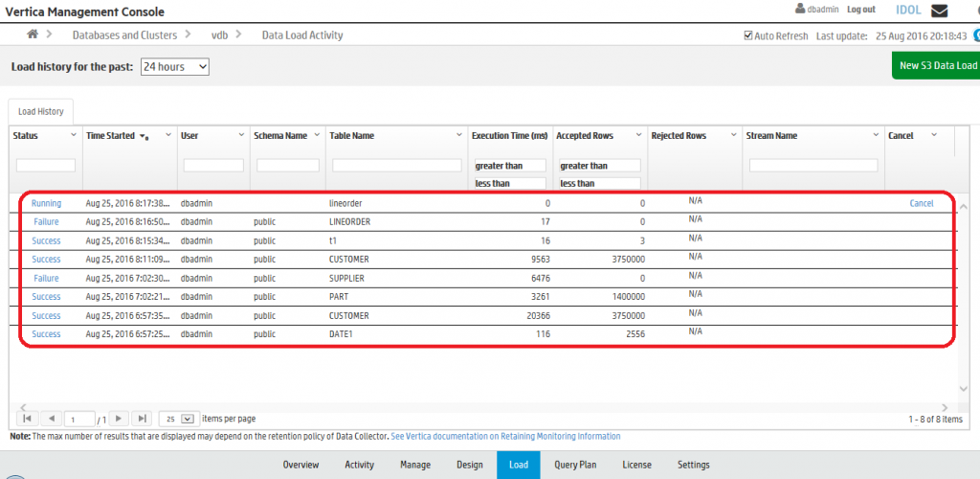The width and height of the screenshot is (980, 479).
Task: Focus the User filter field
Action: click(x=213, y=166)
